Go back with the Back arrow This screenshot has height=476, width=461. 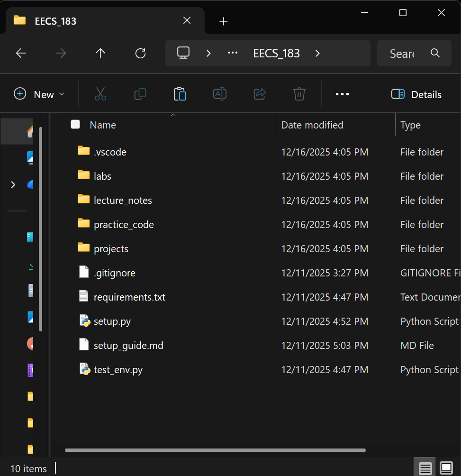click(x=21, y=54)
